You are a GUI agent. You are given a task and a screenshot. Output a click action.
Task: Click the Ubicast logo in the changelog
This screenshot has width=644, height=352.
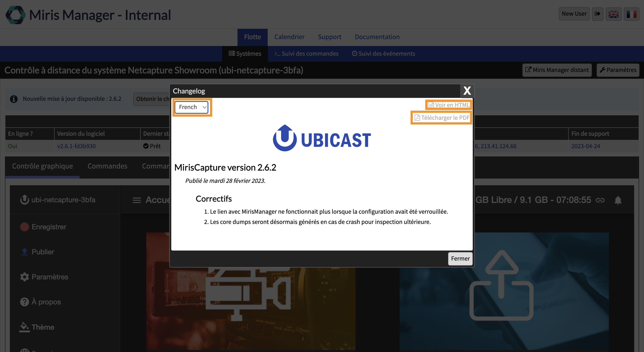322,138
